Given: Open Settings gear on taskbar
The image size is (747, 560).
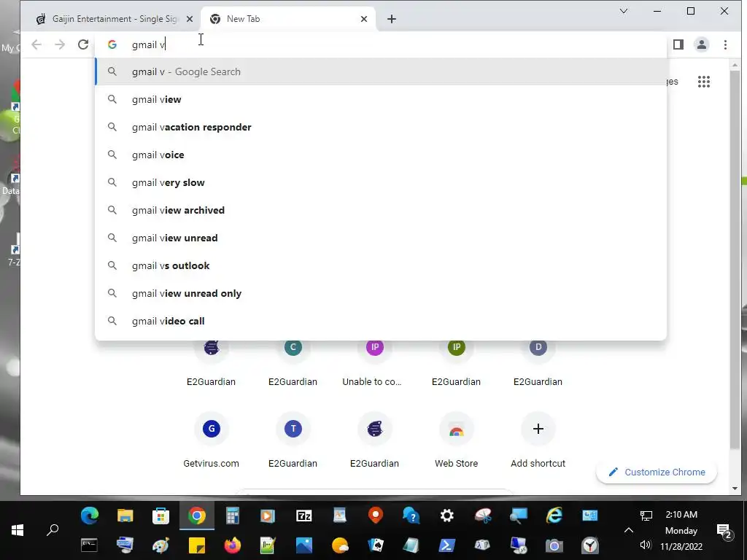Looking at the screenshot, I should click(447, 516).
